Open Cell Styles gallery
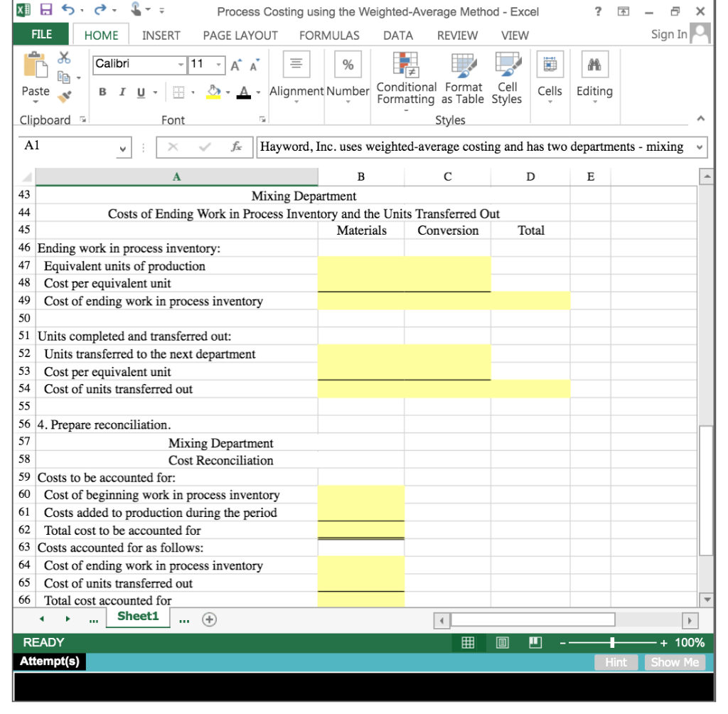Image resolution: width=728 pixels, height=714 pixels. click(507, 78)
